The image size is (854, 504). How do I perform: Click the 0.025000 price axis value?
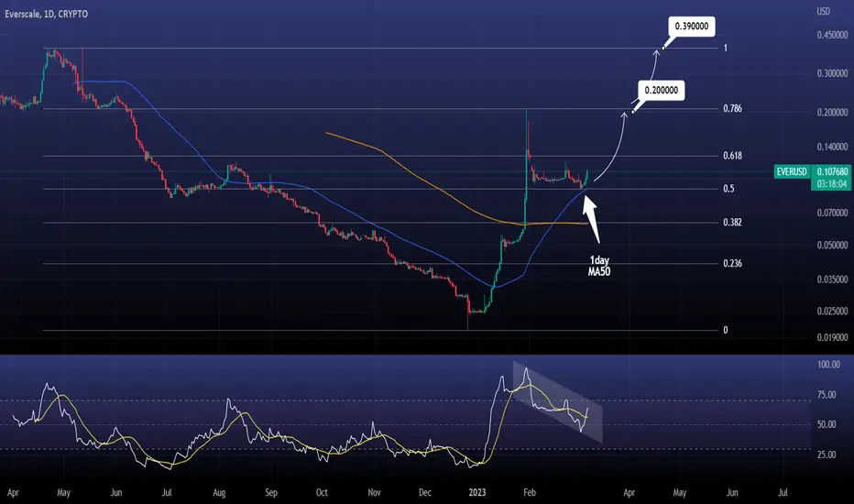(x=832, y=312)
